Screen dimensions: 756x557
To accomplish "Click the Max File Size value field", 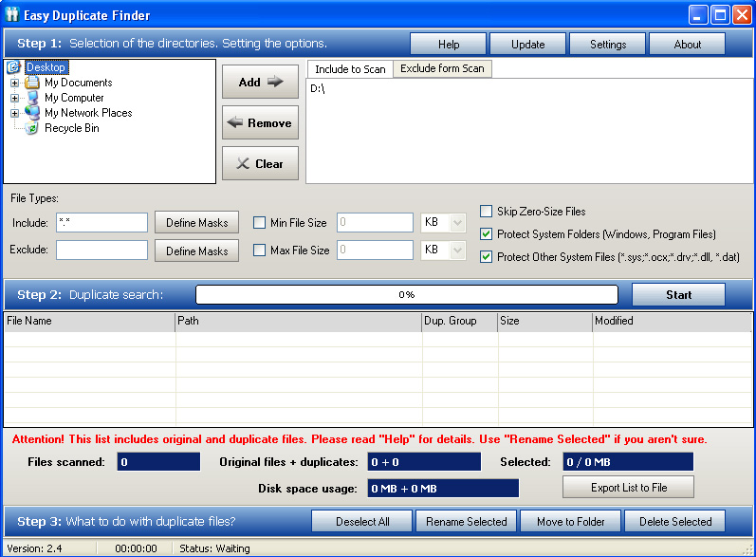I will (x=375, y=250).
